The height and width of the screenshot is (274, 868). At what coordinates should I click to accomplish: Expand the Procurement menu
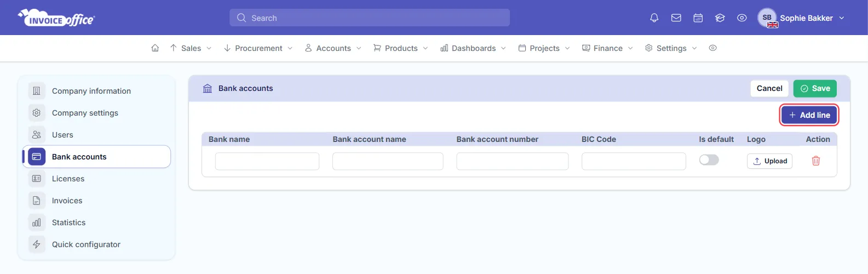pyautogui.click(x=258, y=48)
